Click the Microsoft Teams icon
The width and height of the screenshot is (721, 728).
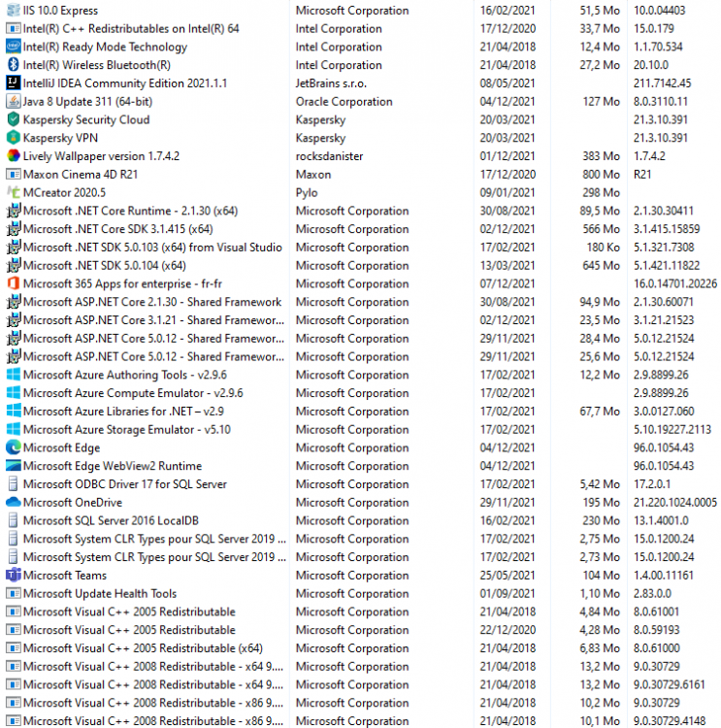tap(13, 575)
